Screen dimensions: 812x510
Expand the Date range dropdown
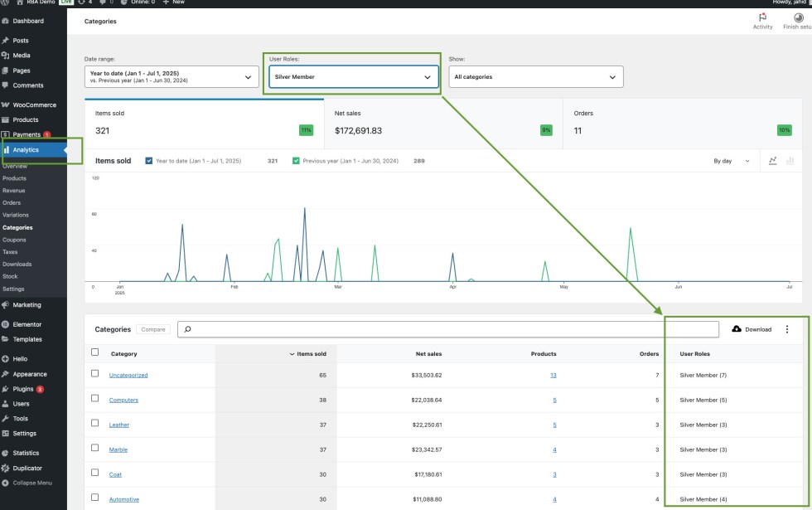coord(172,77)
